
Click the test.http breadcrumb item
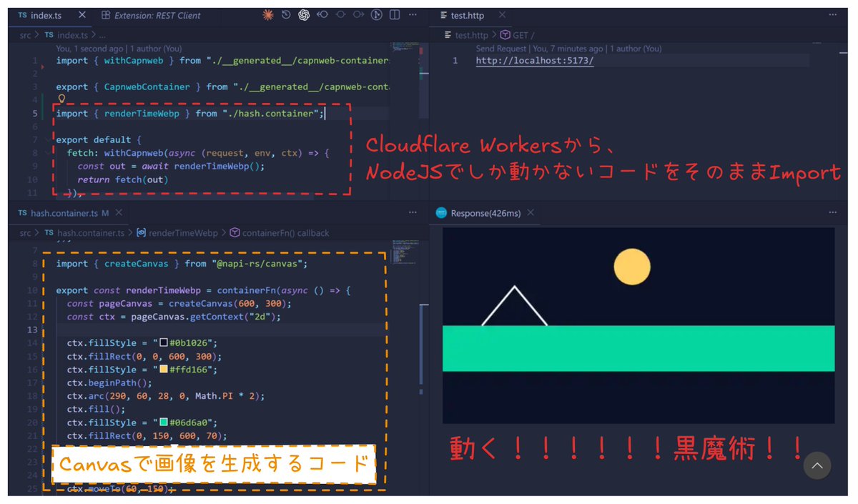tap(465, 35)
